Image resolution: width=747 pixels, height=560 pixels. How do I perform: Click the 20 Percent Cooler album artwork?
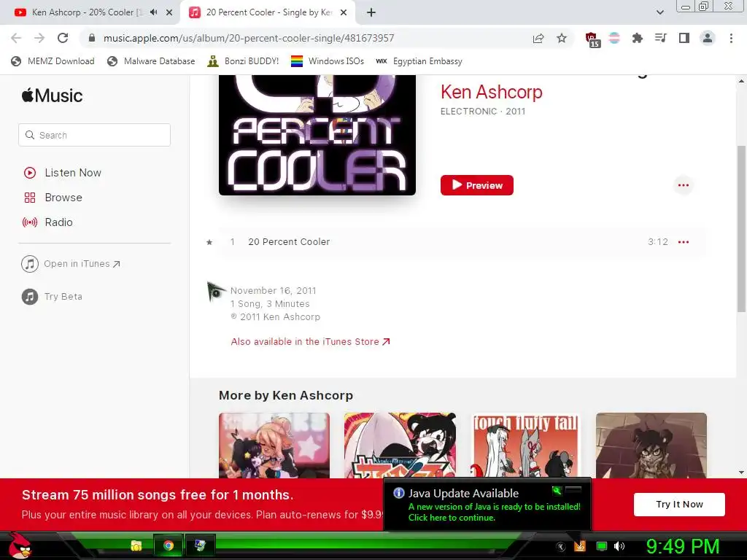(x=317, y=135)
